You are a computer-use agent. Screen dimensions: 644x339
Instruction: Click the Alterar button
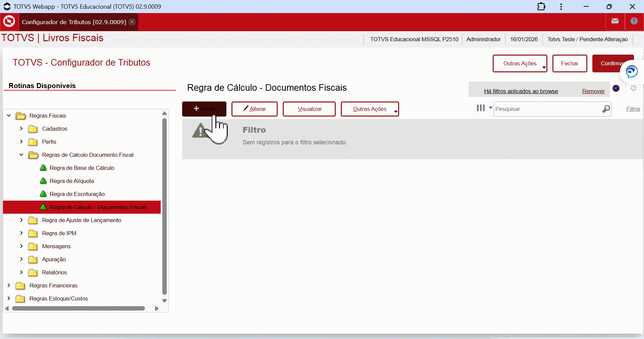254,109
